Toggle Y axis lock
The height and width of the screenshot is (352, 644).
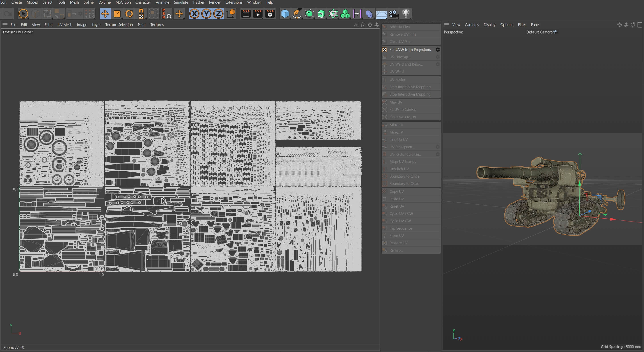206,14
